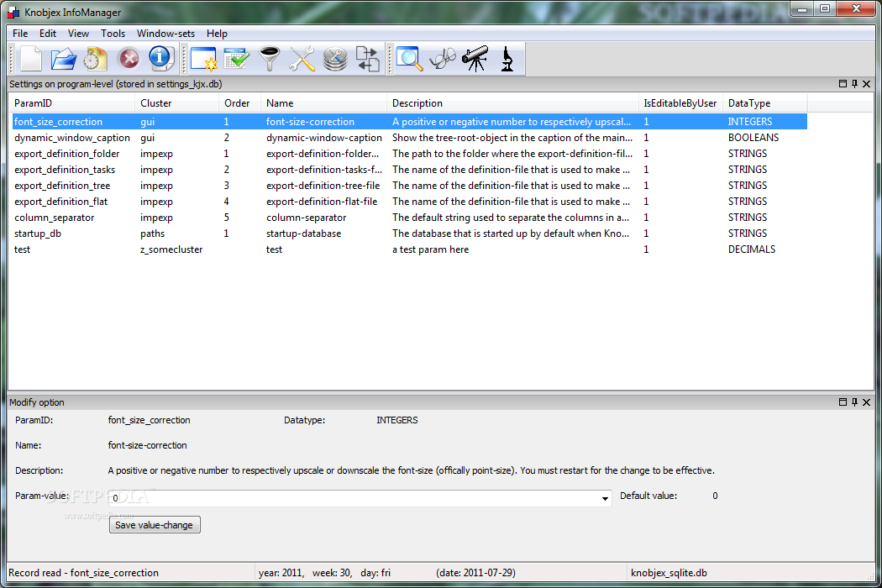Open the Help menu
Image resolution: width=882 pixels, height=588 pixels.
pyautogui.click(x=217, y=34)
